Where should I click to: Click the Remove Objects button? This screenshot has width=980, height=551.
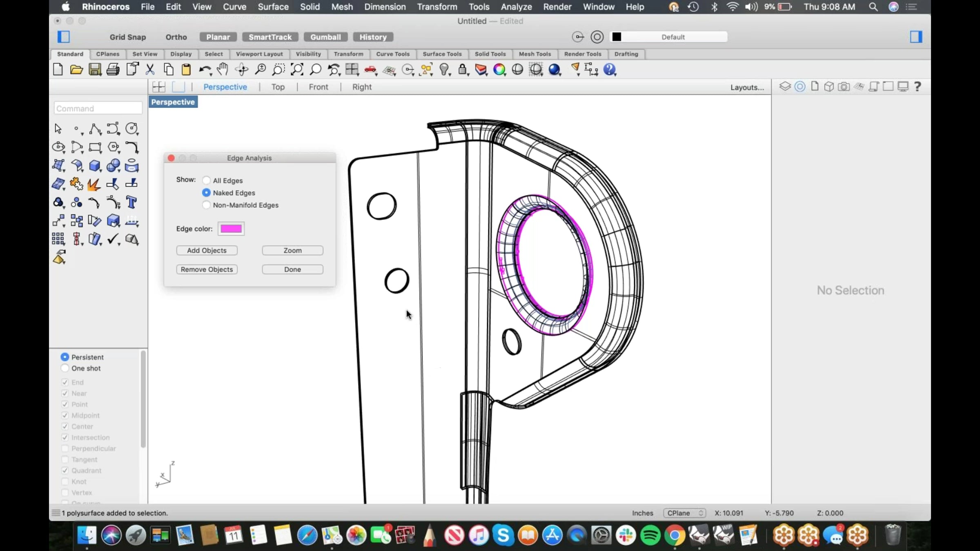[x=207, y=269]
